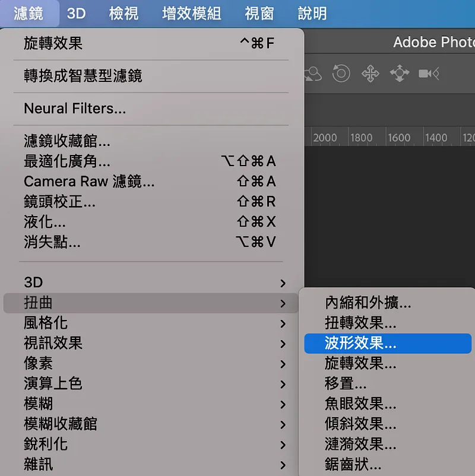475x476 pixels.
Task: Open the 檢視 menu
Action: pos(123,14)
